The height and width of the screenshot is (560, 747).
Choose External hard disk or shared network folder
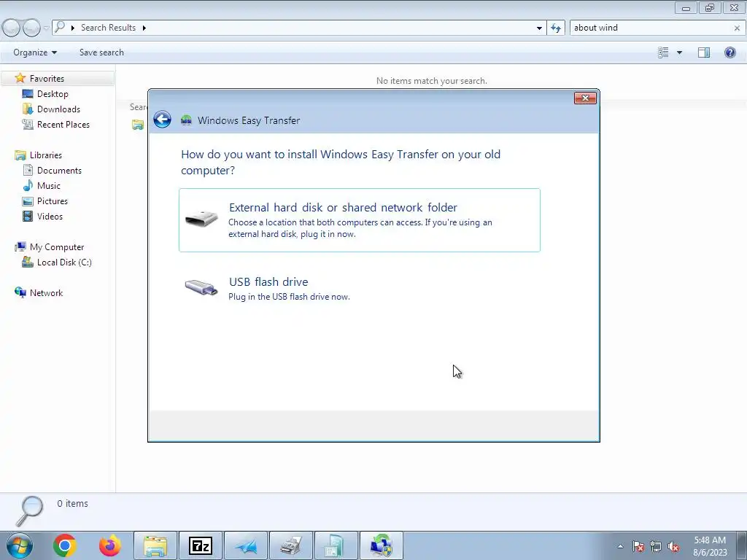point(360,220)
